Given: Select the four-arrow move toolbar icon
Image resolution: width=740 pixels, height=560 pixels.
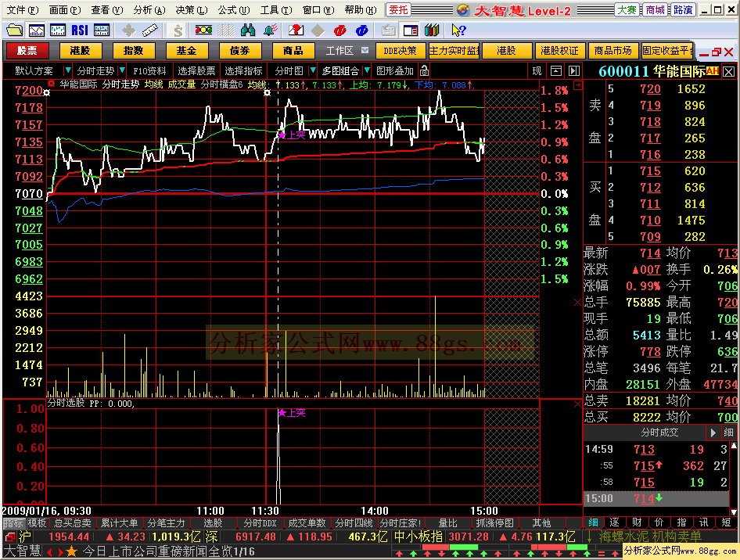Looking at the screenshot, I should click(128, 31).
